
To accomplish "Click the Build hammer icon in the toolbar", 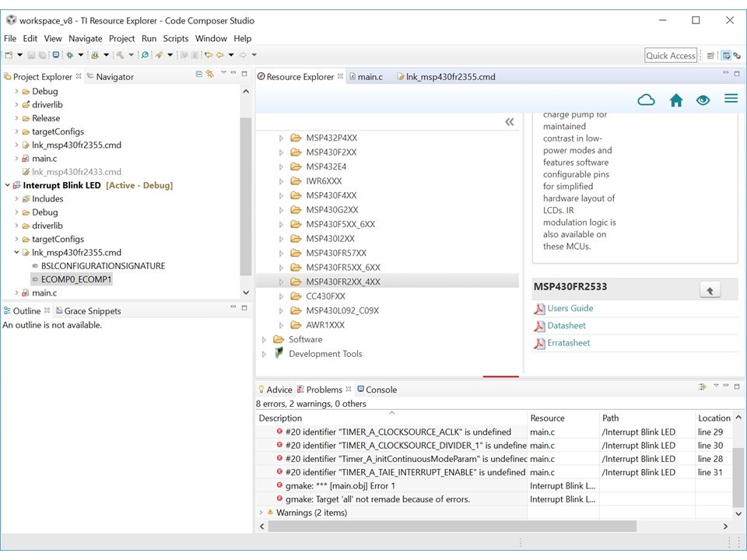I will pos(120,54).
